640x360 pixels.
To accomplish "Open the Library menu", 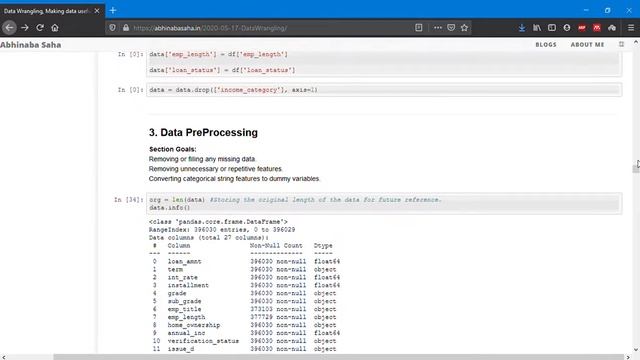I will [537, 28].
